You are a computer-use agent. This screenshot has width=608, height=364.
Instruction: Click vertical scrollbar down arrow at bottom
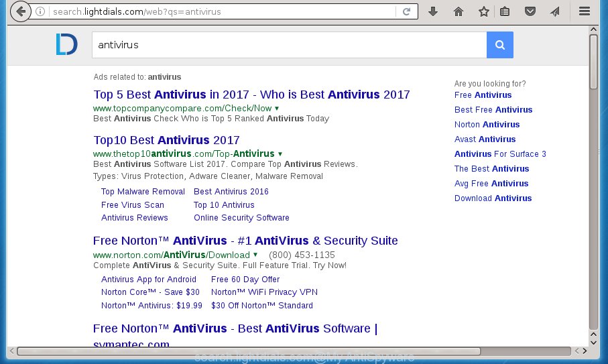(x=593, y=343)
